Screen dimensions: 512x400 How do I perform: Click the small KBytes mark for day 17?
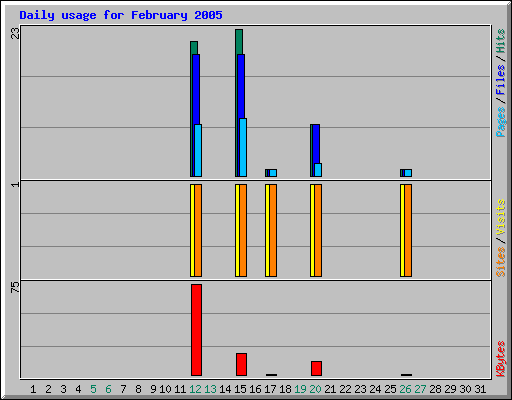tap(271, 375)
